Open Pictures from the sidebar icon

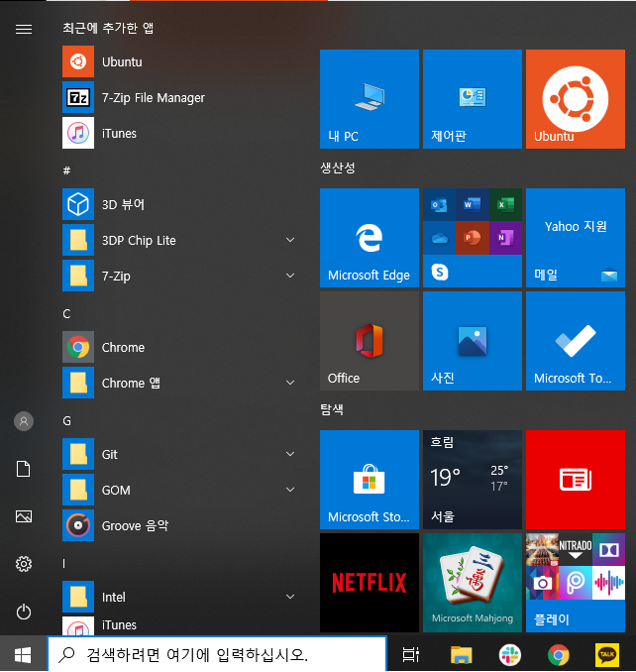tap(24, 516)
